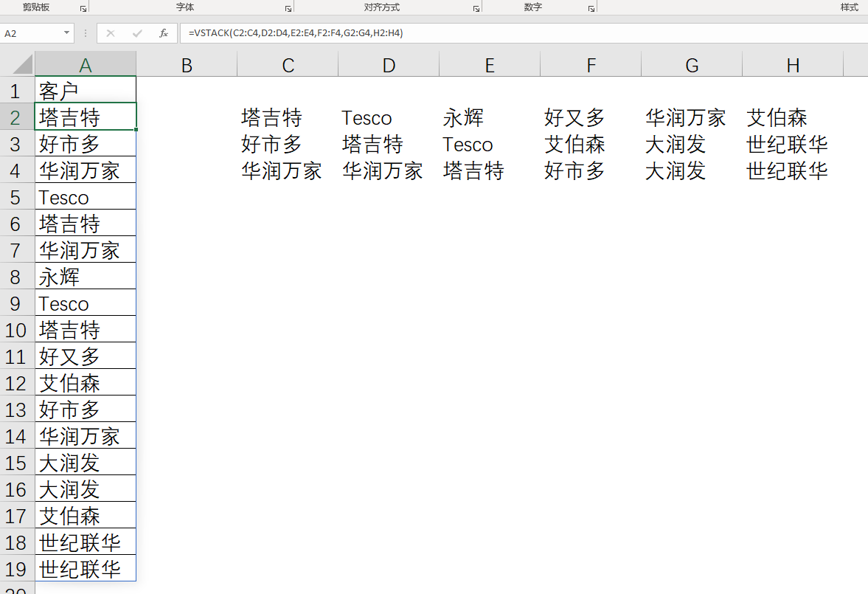Select column D header
The width and height of the screenshot is (868, 594).
tap(389, 64)
